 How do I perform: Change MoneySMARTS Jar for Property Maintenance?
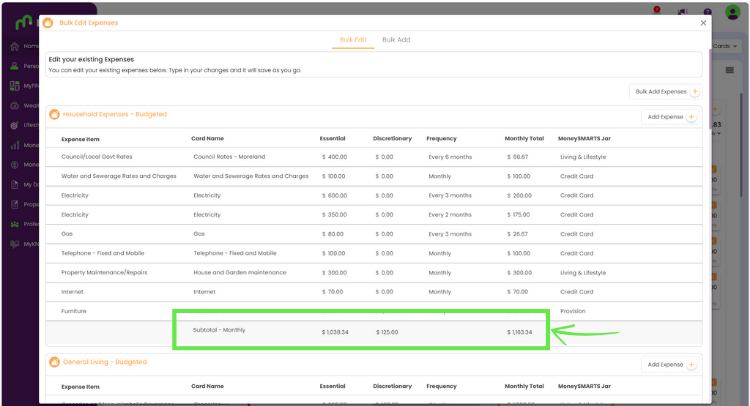583,273
